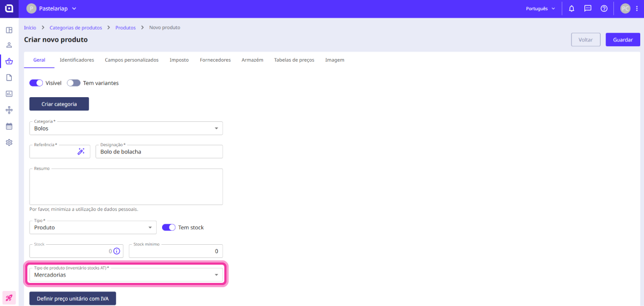Click the help question mark icon
The height and width of the screenshot is (306, 644).
coord(604,9)
